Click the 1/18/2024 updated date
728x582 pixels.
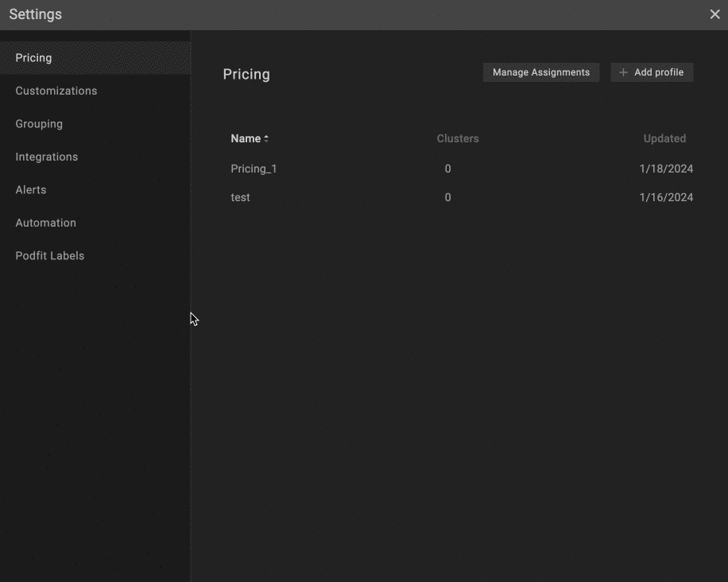pyautogui.click(x=666, y=169)
